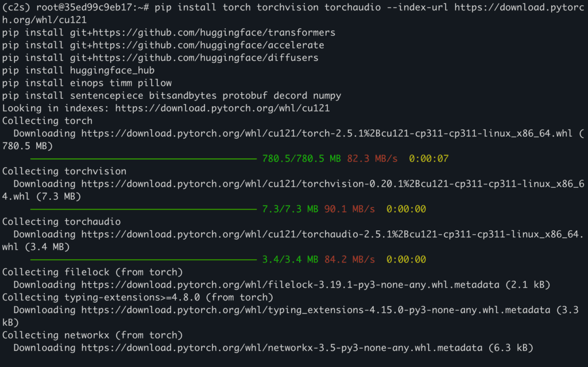Select the 'pip install huggingface_hub' command line
The height and width of the screenshot is (367, 588).
tap(79, 70)
